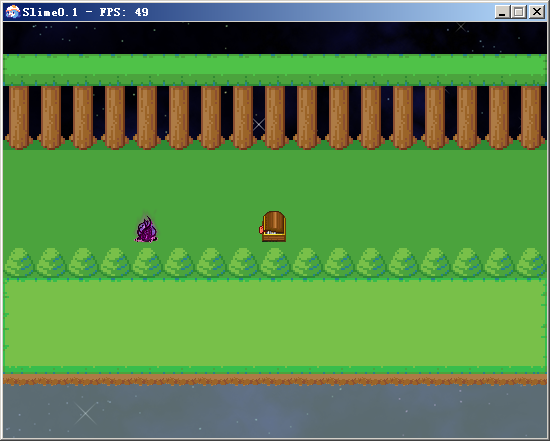550x441 pixels.
Task: Minimize the Slime0.1 game window
Action: coord(502,12)
